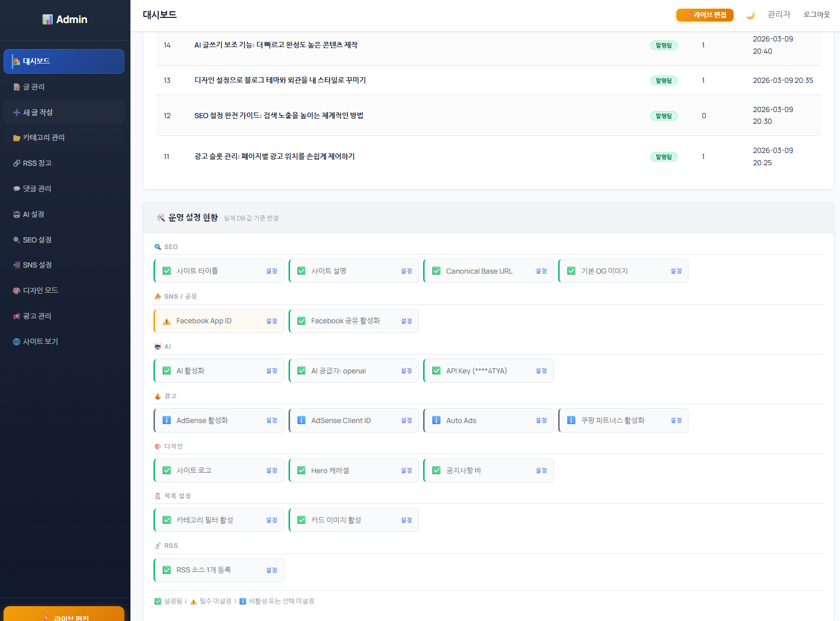Click the green check icon for 사이트 타이틀
Viewport: 840px width, 621px height.
[167, 271]
